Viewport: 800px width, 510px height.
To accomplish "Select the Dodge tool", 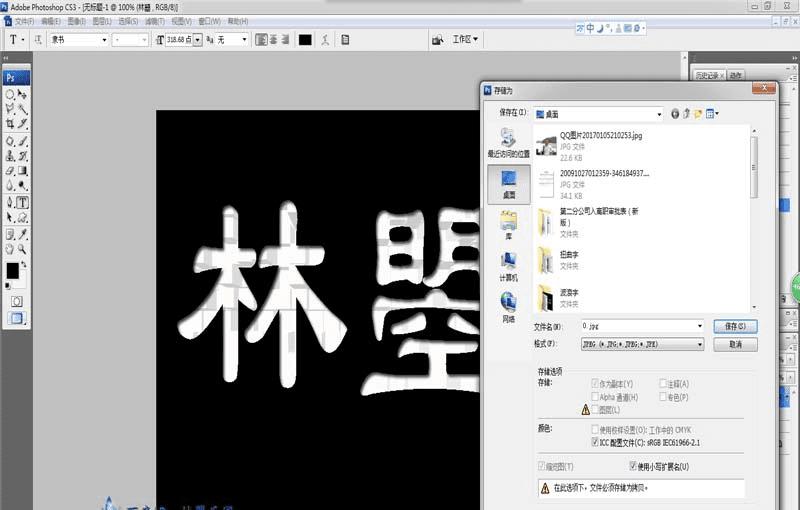I will click(22, 186).
